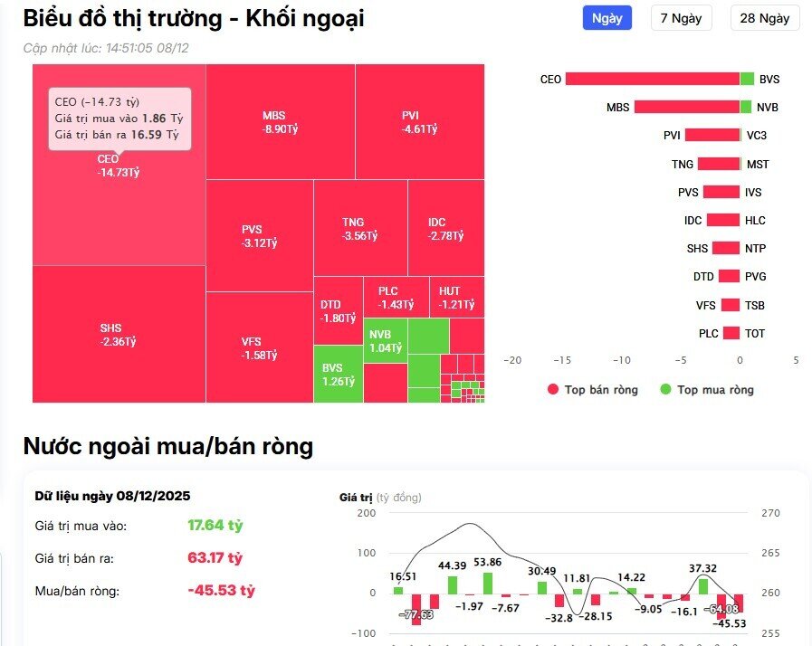
Task: Switch to the Ngày tab
Action: click(x=607, y=17)
